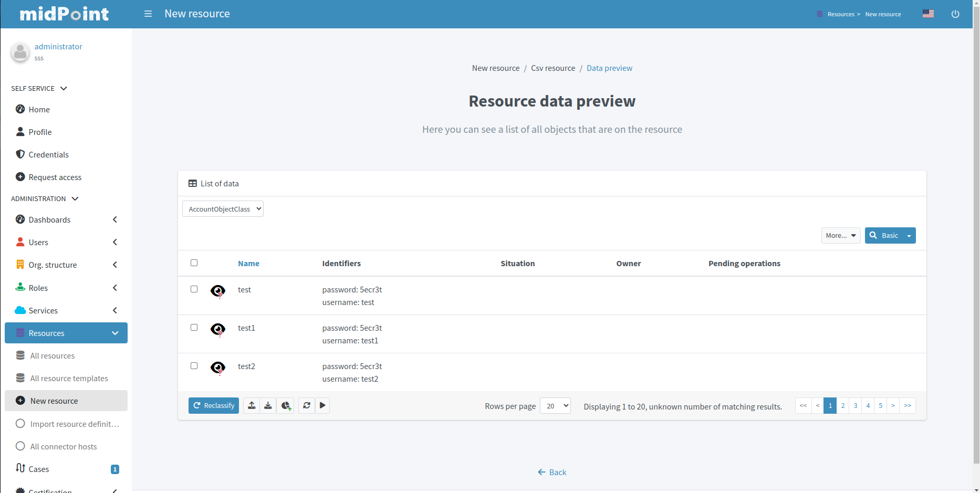The width and height of the screenshot is (980, 493).
Task: Click the Reclassify button
Action: [x=213, y=405]
